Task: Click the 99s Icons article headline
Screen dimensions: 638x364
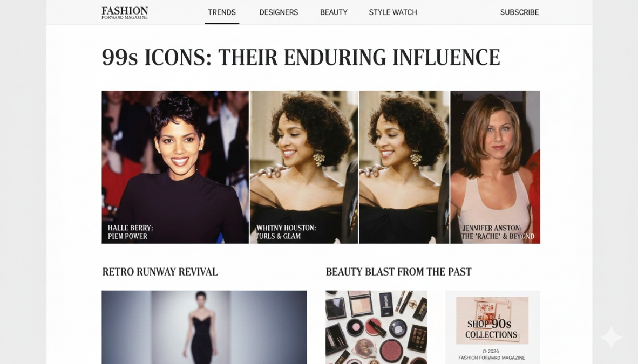Action: point(301,57)
